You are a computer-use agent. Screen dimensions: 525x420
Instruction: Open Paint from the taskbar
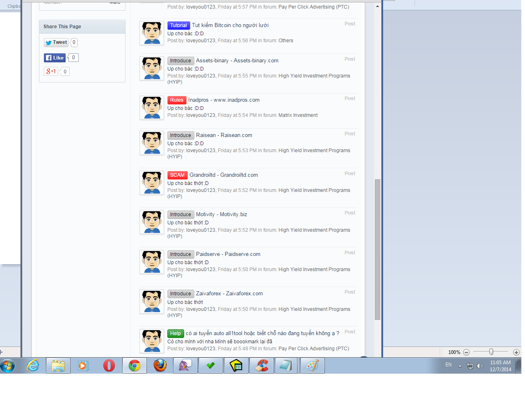(x=312, y=365)
